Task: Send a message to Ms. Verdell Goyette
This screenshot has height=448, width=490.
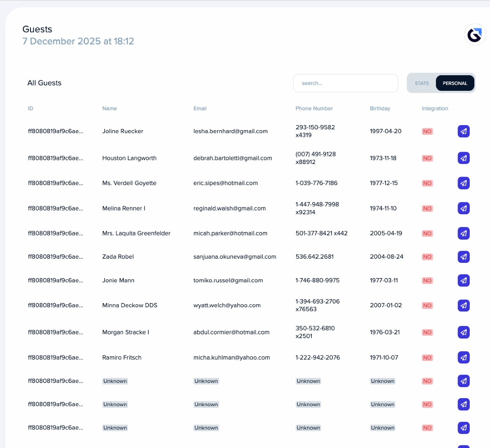Action: (x=463, y=183)
